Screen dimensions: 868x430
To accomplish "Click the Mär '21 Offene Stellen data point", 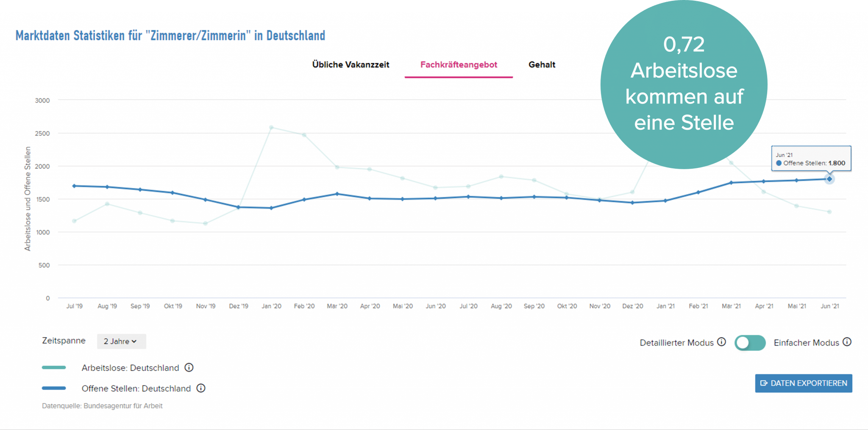I will pyautogui.click(x=731, y=183).
